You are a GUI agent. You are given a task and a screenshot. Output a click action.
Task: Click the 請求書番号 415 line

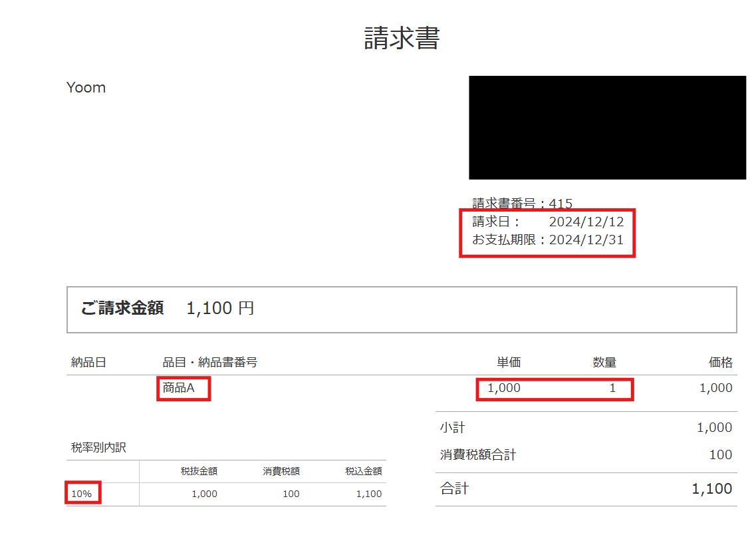522,204
